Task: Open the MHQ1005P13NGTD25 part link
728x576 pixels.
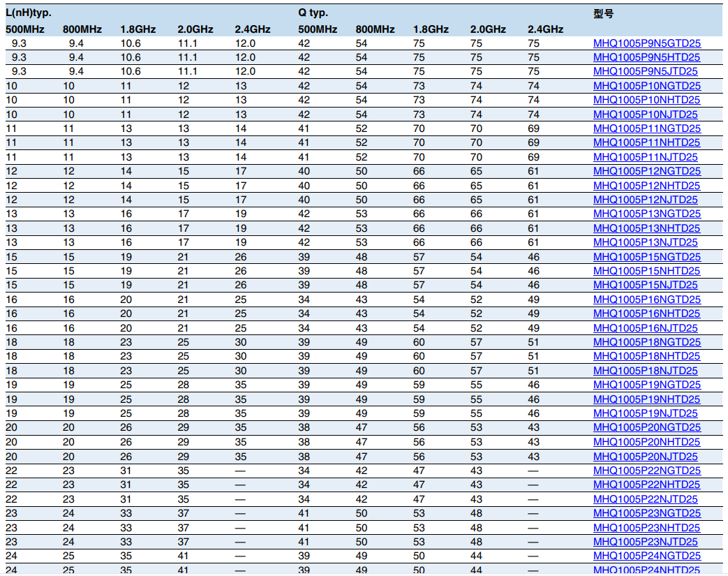Action: coord(647,214)
